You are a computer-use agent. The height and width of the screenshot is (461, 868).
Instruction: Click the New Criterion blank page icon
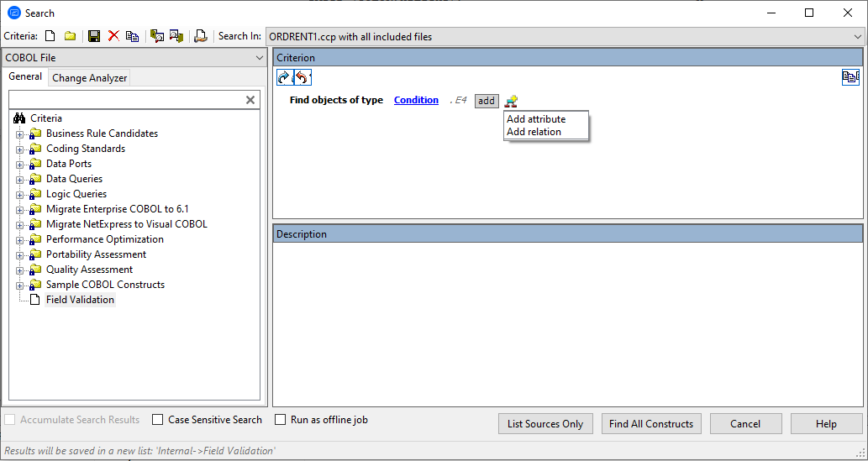click(x=50, y=36)
